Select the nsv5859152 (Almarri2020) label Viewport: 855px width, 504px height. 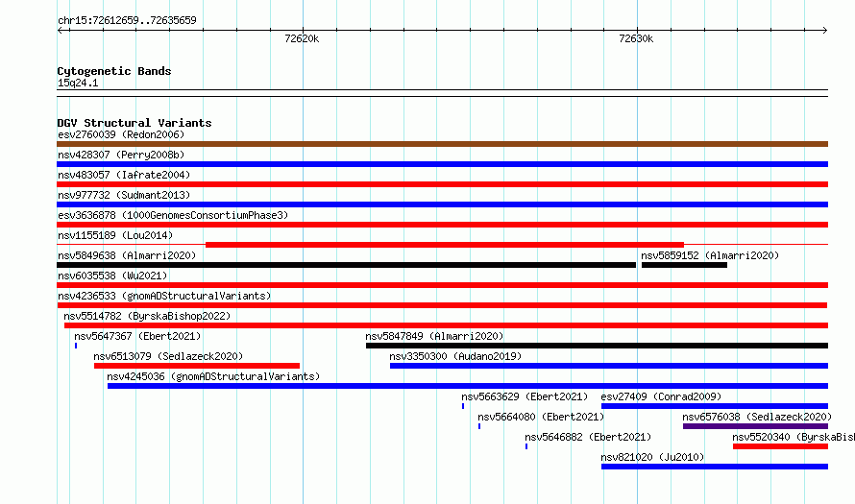[x=710, y=255]
